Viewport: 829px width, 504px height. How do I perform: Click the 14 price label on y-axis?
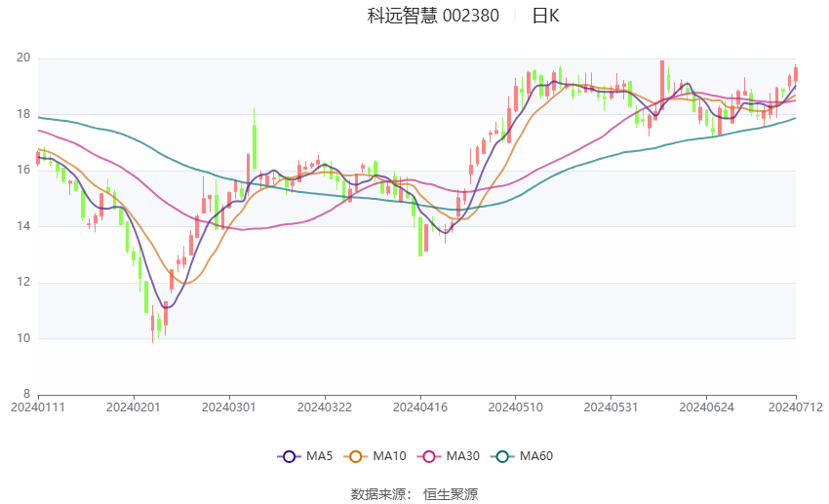click(23, 226)
